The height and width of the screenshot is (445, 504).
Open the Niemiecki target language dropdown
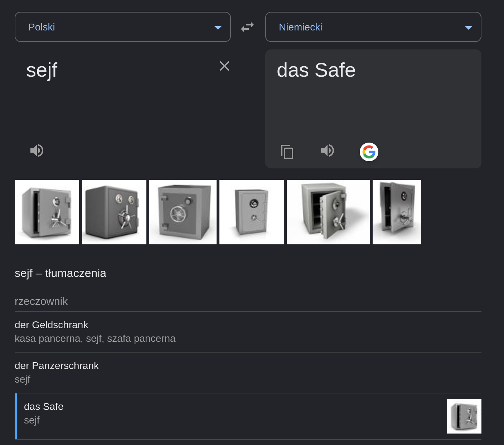pos(373,27)
